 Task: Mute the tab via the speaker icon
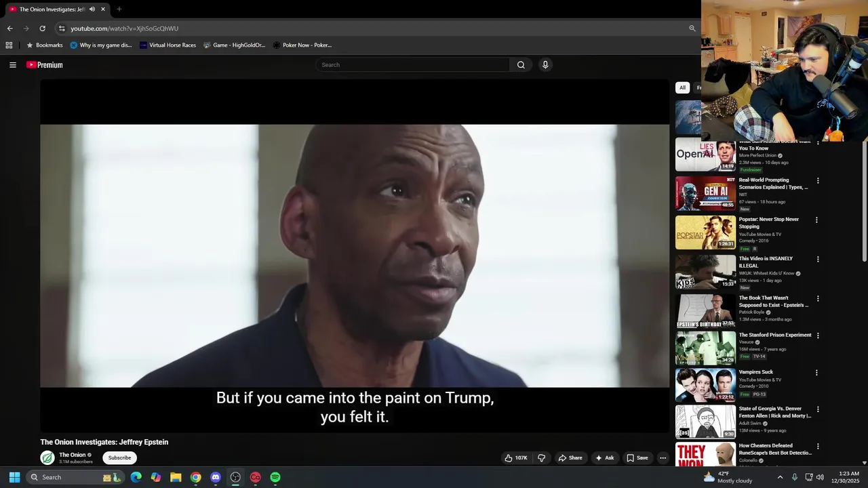[x=92, y=9]
